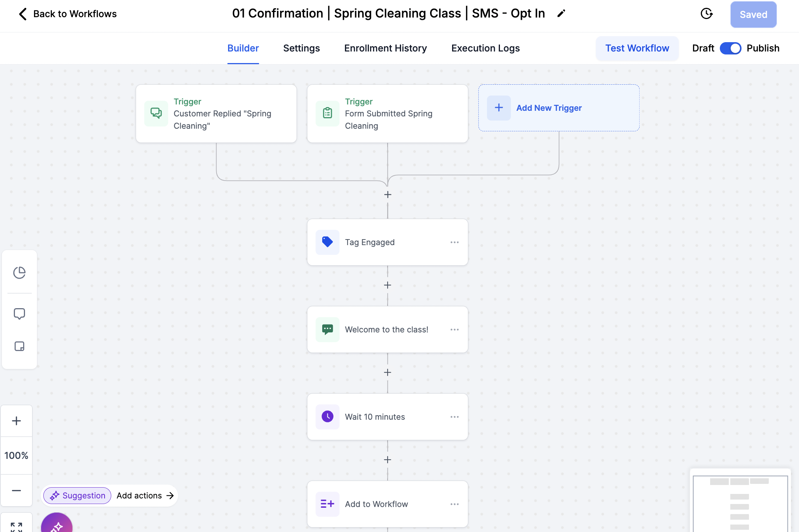Screen dimensions: 799x532
Task: Open options menu for Welcome to the class!
Action: tap(454, 329)
